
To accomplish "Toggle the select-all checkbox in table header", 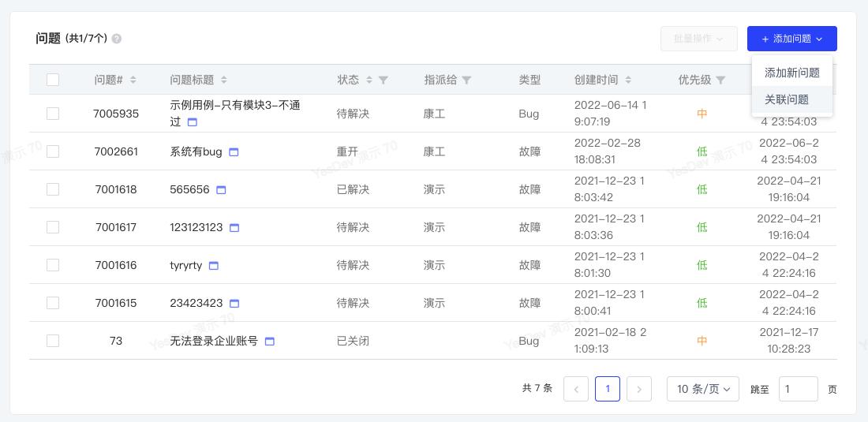I will (x=53, y=80).
